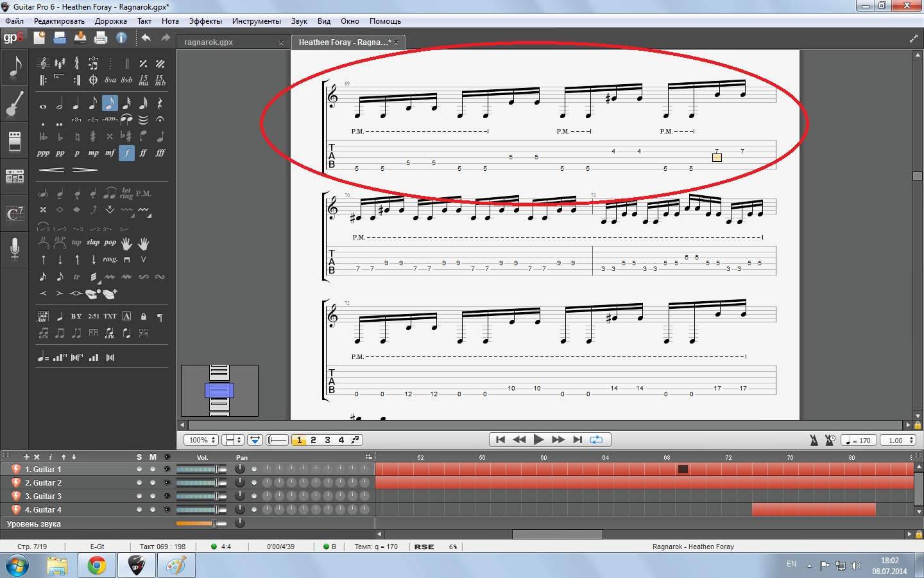Open a file using the folder icon
Screen dimensions: 924x578
[x=60, y=38]
